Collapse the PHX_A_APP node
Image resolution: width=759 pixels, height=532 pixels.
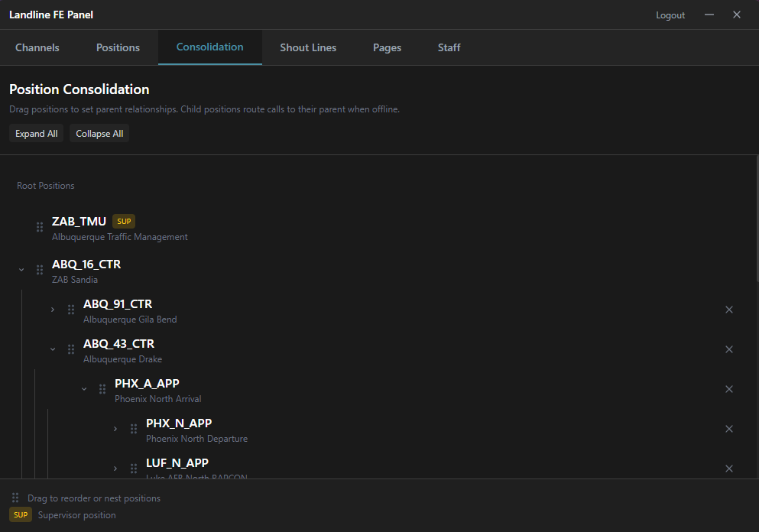[84, 389]
